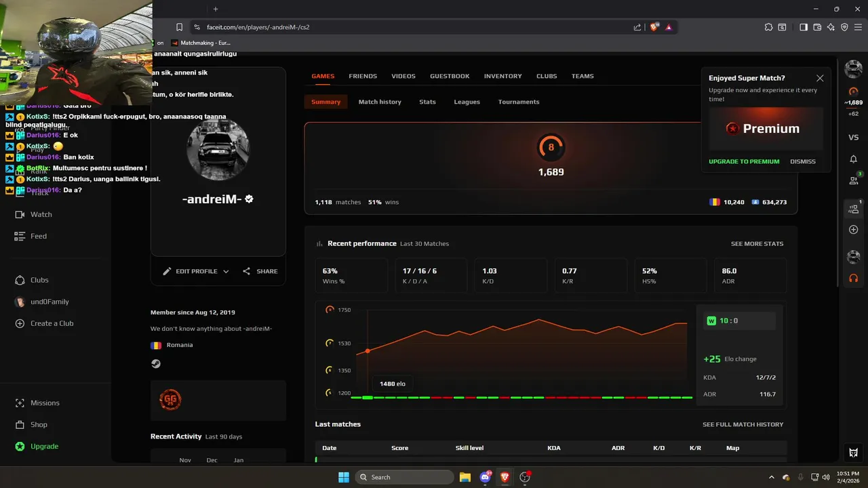This screenshot has height=488, width=868.
Task: Expand the Edit Profile dropdown chevron
Action: tap(226, 271)
